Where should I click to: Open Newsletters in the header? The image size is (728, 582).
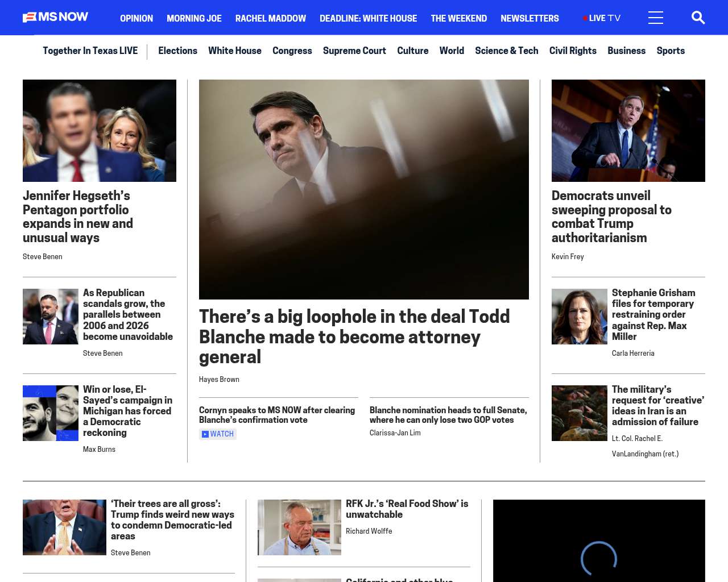530,19
